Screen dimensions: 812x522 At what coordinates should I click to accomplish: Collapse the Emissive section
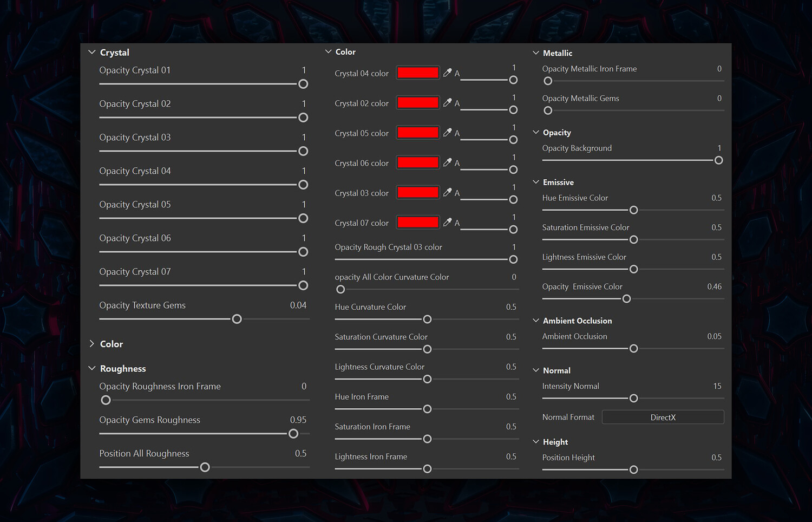coord(536,182)
